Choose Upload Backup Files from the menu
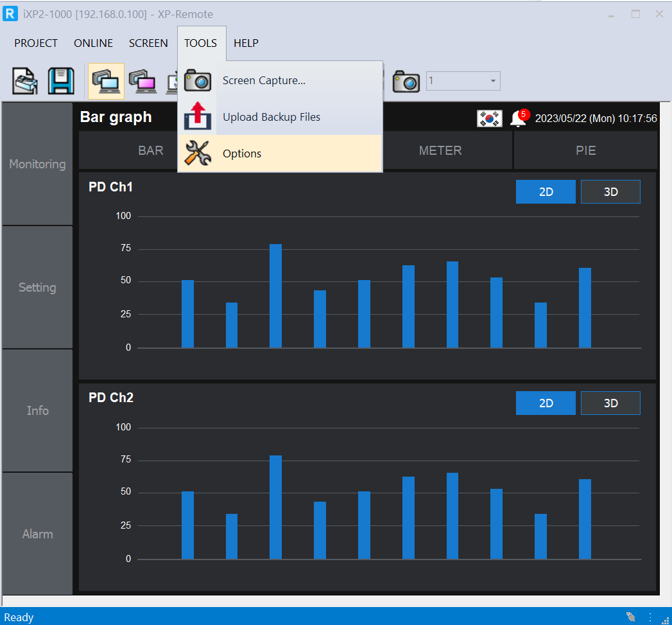The image size is (672, 625). [x=271, y=117]
